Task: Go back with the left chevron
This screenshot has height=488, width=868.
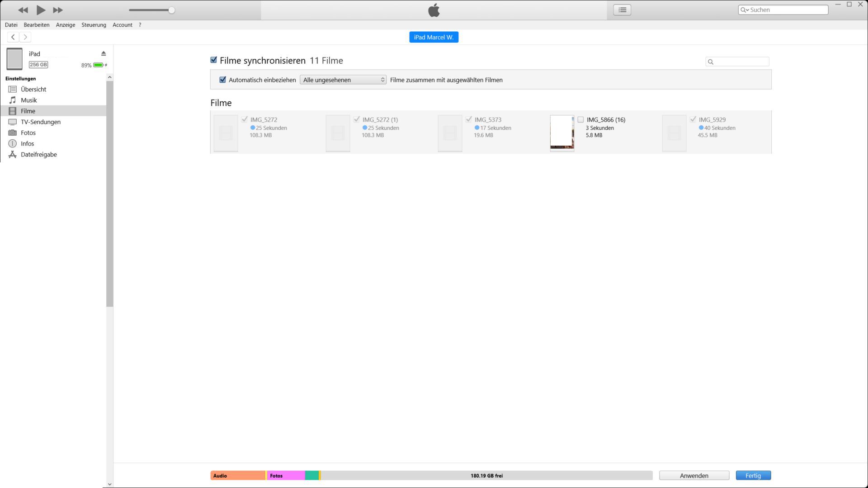Action: coord(13,37)
